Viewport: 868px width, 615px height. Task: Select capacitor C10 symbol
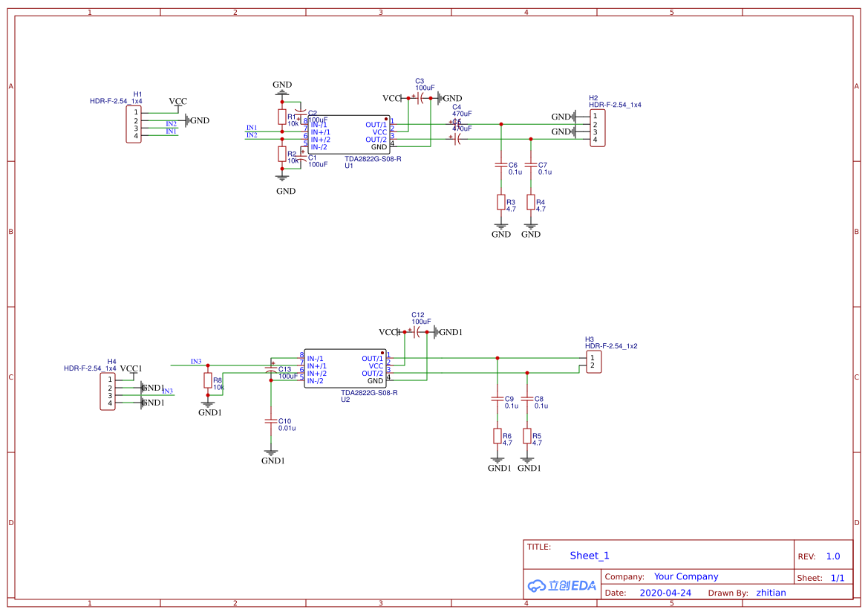tap(271, 421)
